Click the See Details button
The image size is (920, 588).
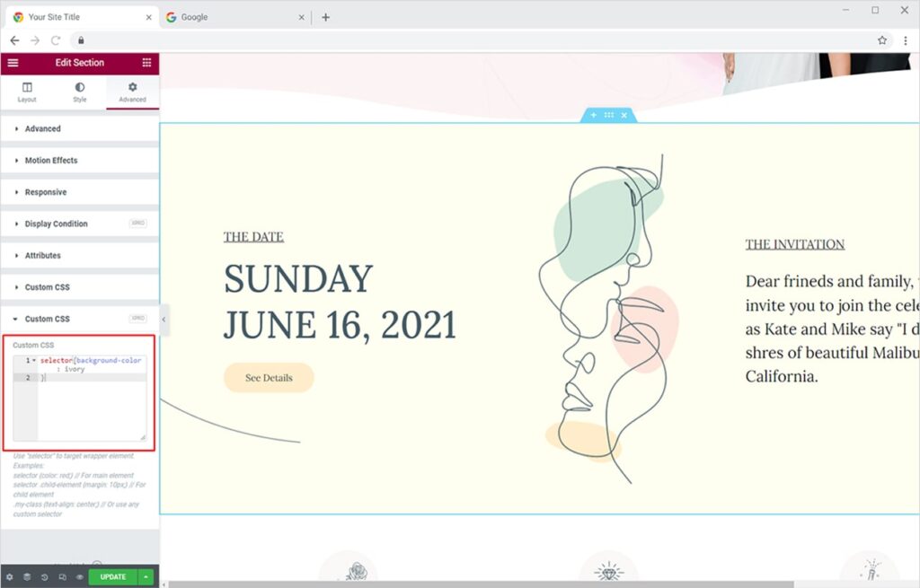[x=269, y=378]
